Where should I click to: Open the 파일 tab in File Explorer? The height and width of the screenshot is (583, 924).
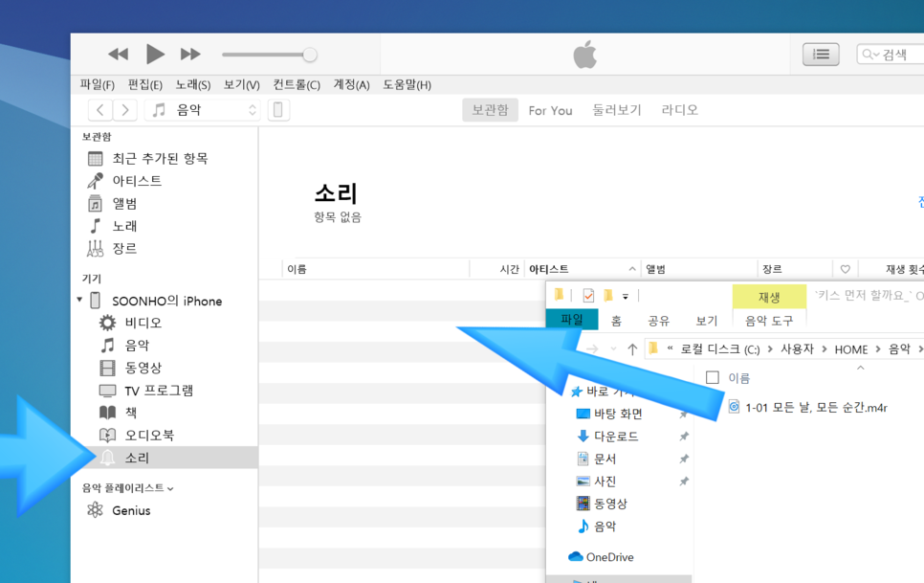[572, 320]
